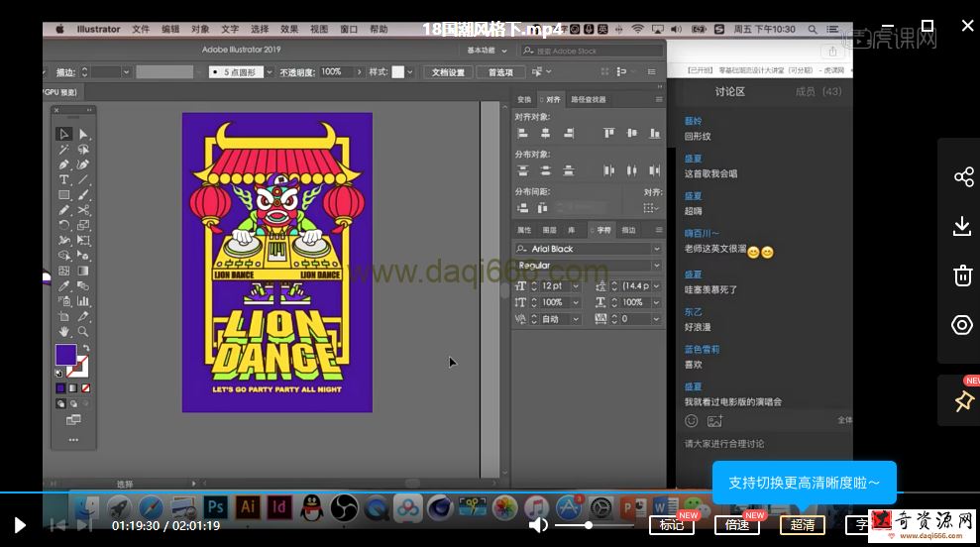The height and width of the screenshot is (547, 980).
Task: Open the 成员 (43) tab
Action: click(818, 91)
